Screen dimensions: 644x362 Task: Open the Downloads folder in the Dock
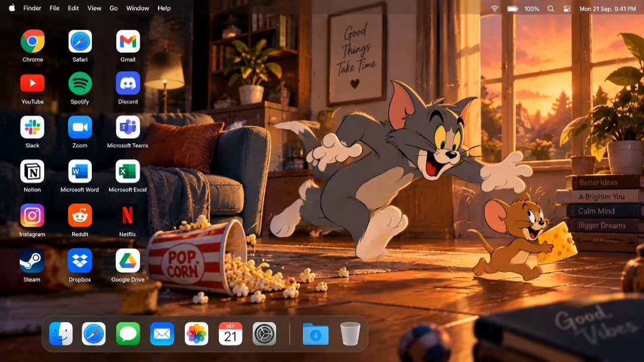315,333
